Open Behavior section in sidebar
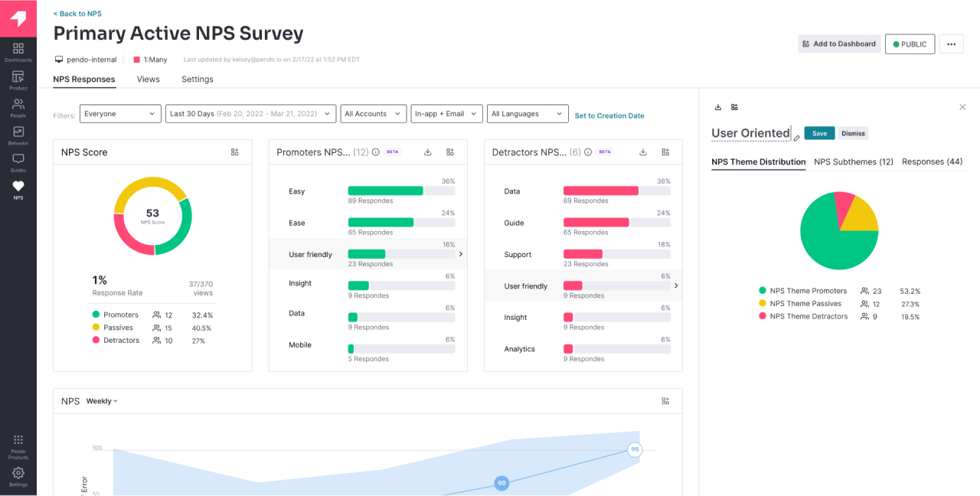This screenshot has height=496, width=980. coord(18,135)
